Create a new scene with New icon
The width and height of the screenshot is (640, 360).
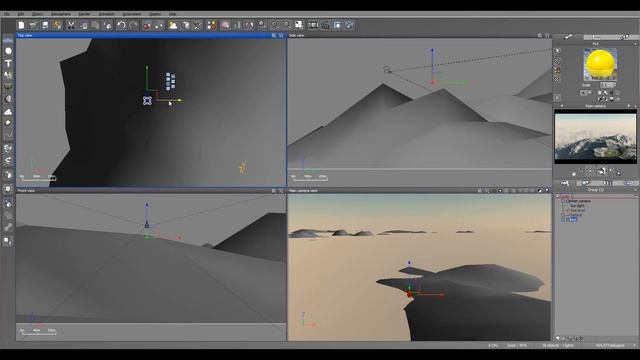coord(21,25)
